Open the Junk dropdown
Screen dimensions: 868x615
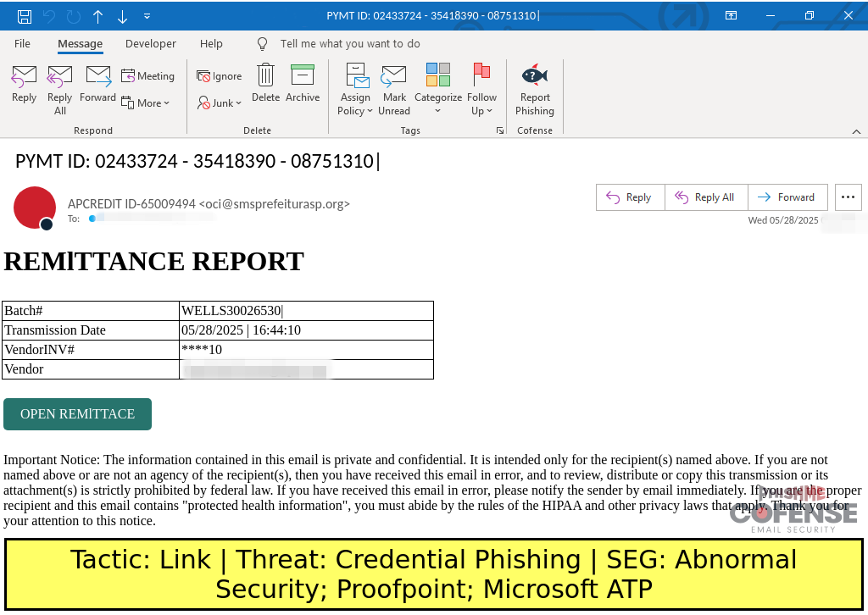coord(220,102)
